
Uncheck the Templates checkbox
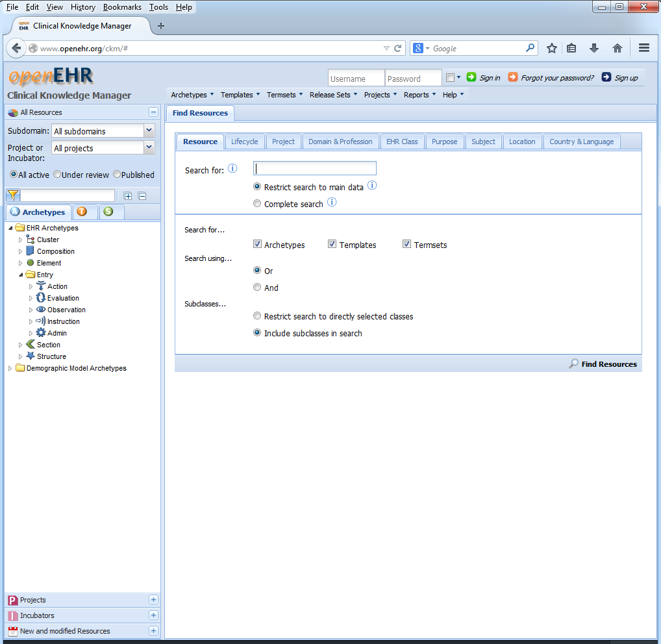[x=332, y=244]
